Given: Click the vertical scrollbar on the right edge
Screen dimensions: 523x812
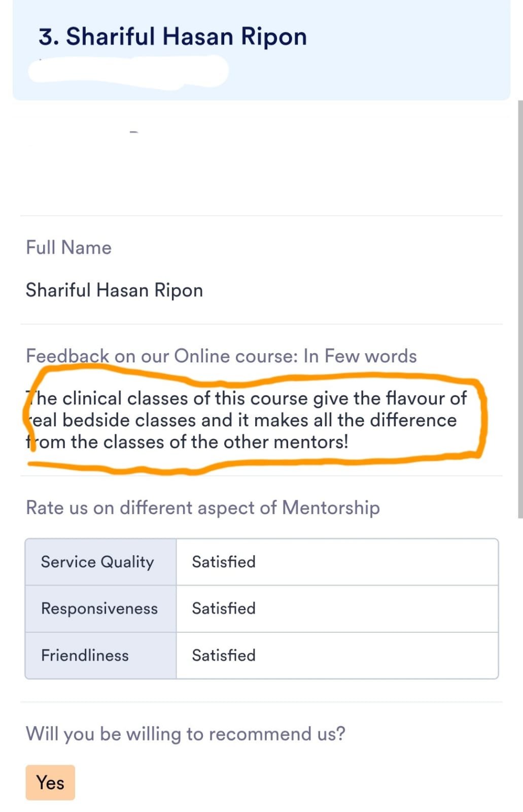Looking at the screenshot, I should click(519, 310).
